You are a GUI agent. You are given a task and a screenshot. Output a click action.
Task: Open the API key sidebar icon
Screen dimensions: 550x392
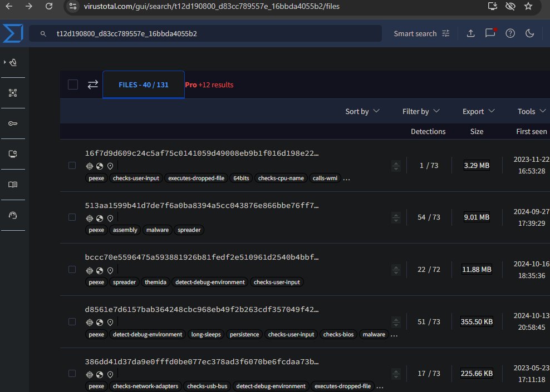13,123
